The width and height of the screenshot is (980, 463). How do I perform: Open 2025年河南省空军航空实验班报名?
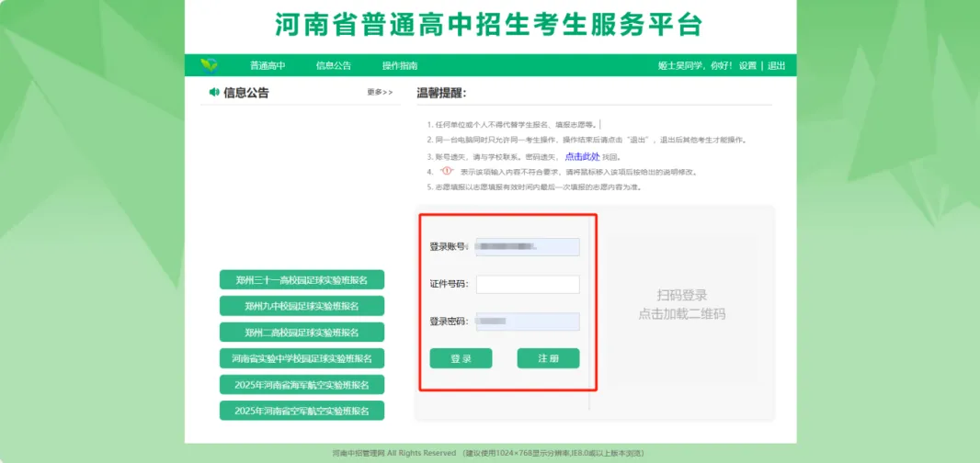click(x=302, y=412)
